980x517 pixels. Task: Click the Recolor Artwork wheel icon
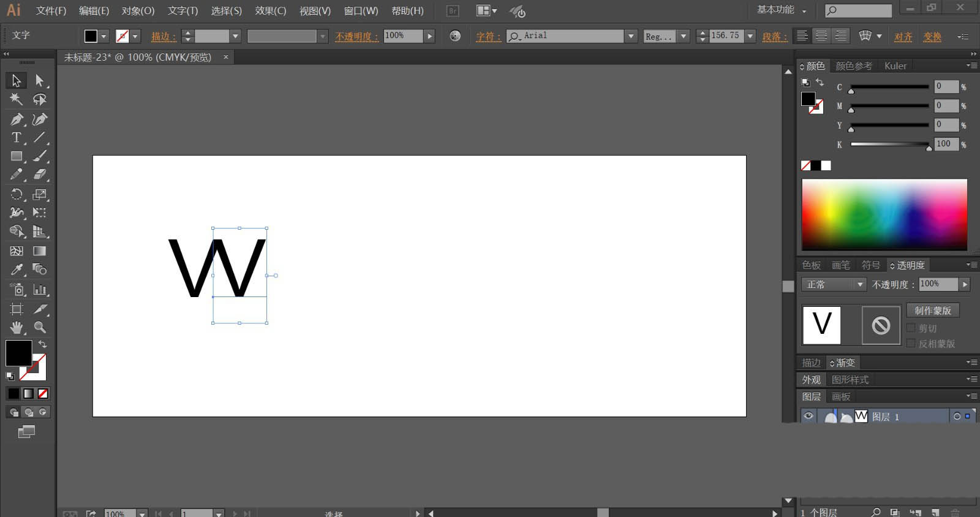[x=455, y=36]
